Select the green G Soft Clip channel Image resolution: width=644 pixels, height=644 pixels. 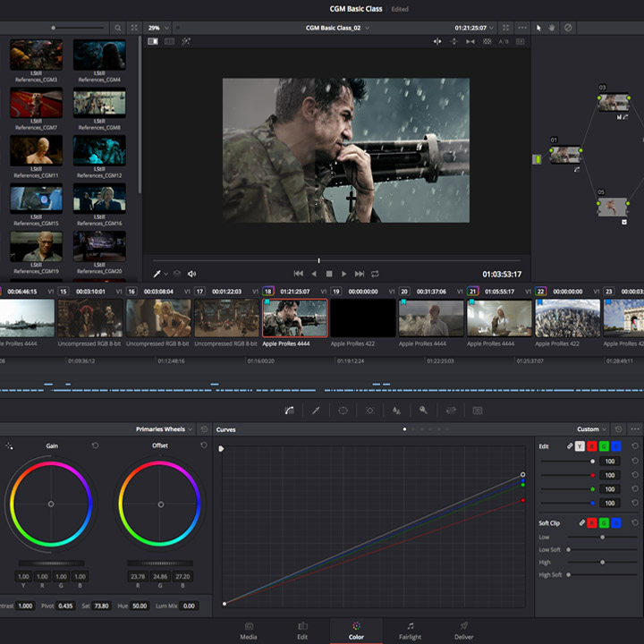[x=604, y=523]
